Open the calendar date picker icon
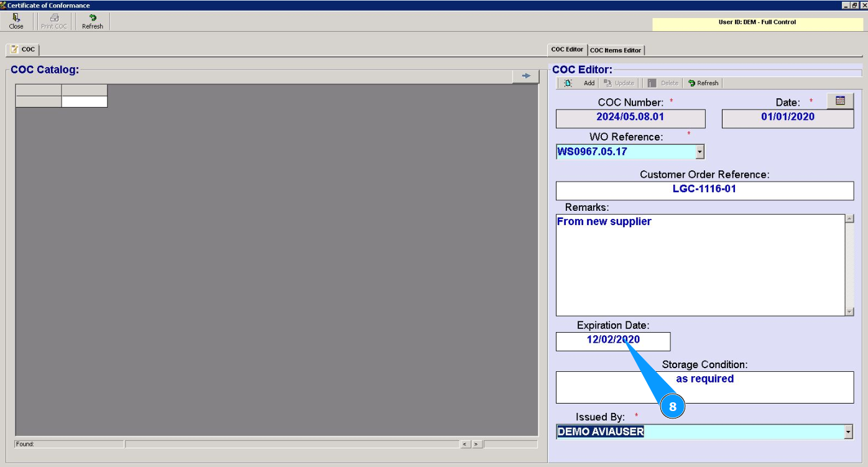 tap(841, 101)
